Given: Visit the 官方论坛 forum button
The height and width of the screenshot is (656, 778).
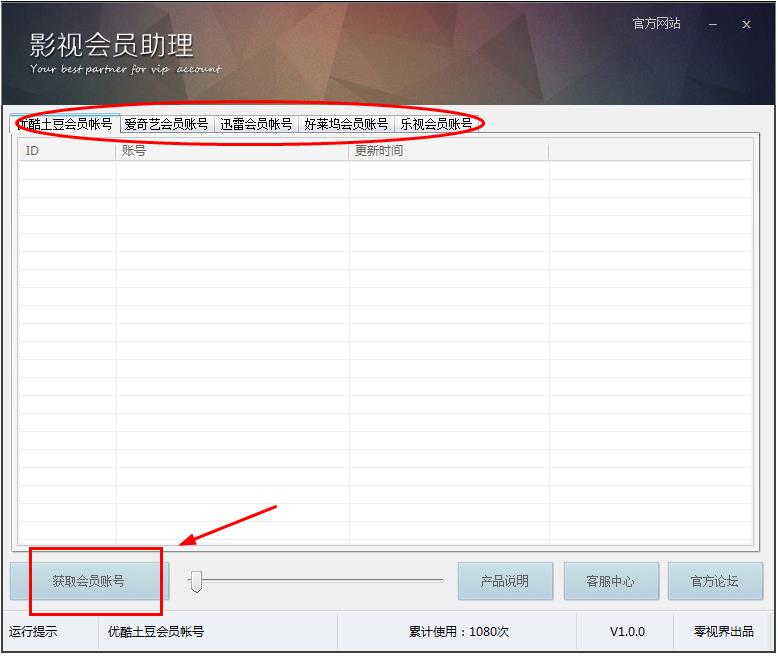Looking at the screenshot, I should [715, 581].
